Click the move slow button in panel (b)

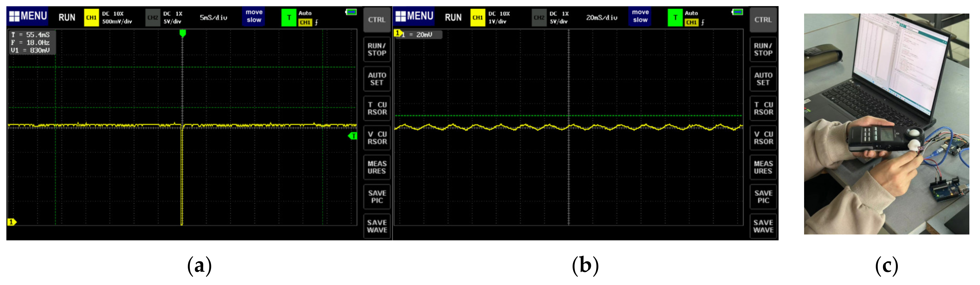[640, 16]
